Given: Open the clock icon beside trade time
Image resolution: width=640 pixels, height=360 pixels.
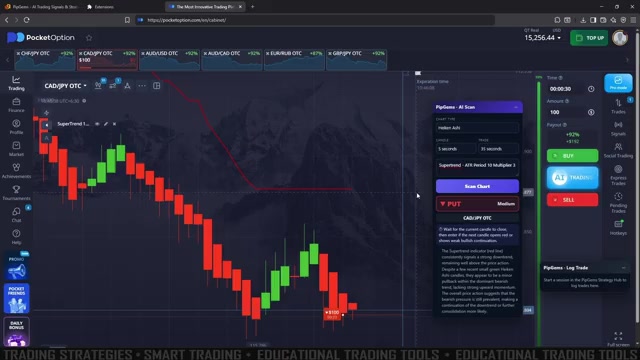Looking at the screenshot, I should pyautogui.click(x=591, y=89).
